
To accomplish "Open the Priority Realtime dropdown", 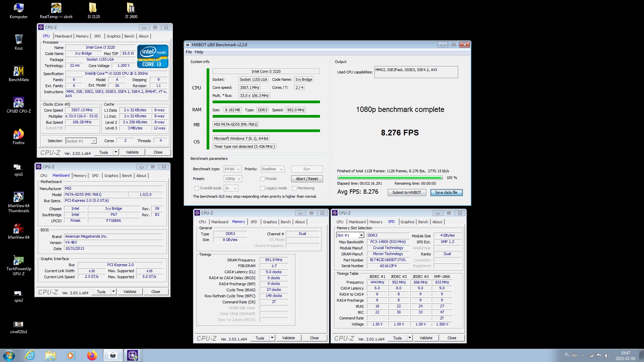I will click(x=272, y=169).
